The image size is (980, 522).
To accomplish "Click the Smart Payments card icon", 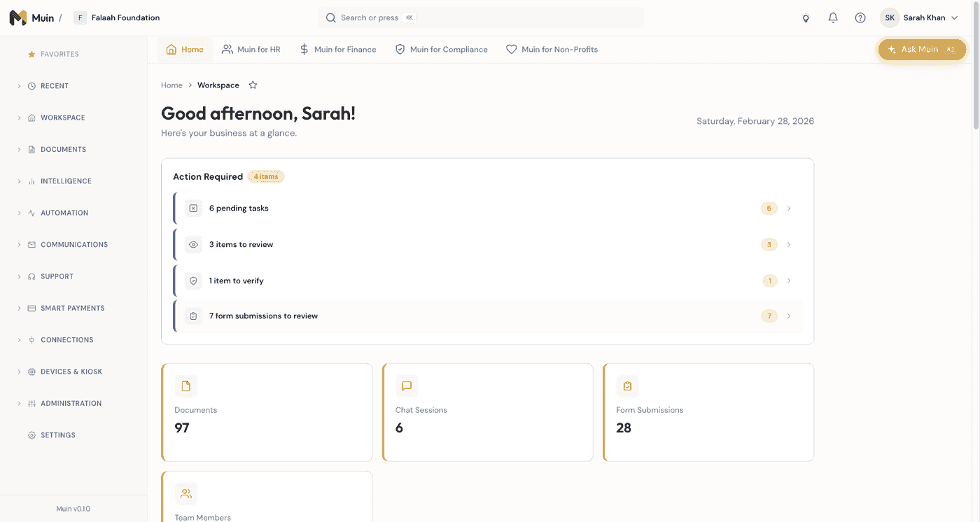I will point(31,309).
